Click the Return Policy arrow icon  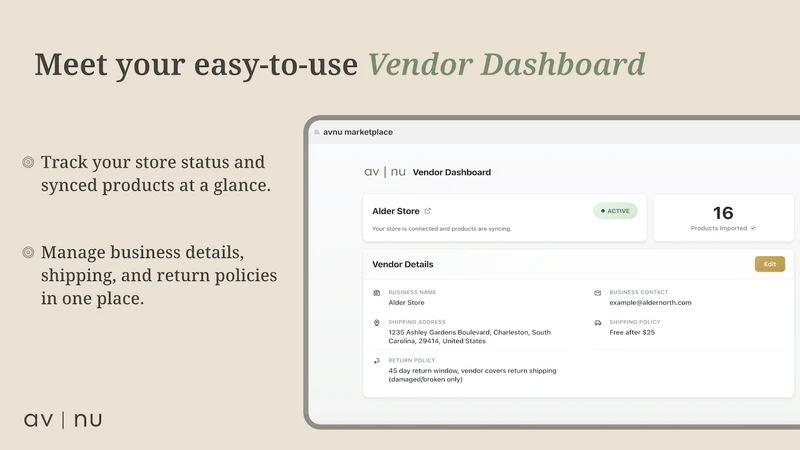377,361
